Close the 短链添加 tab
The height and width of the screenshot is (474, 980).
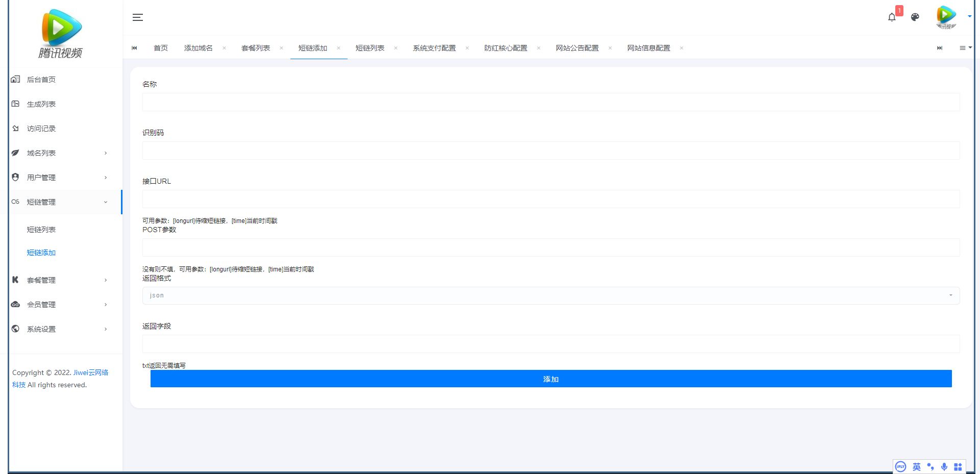pos(338,48)
